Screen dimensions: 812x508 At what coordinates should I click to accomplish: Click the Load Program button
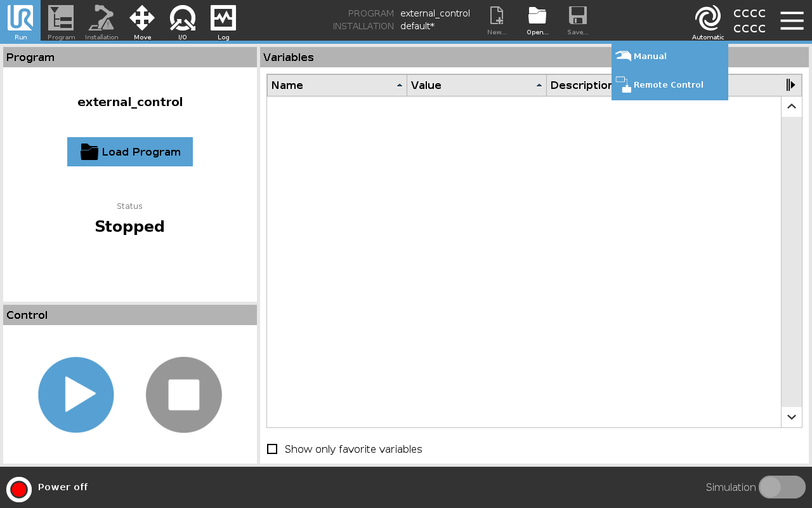[130, 152]
